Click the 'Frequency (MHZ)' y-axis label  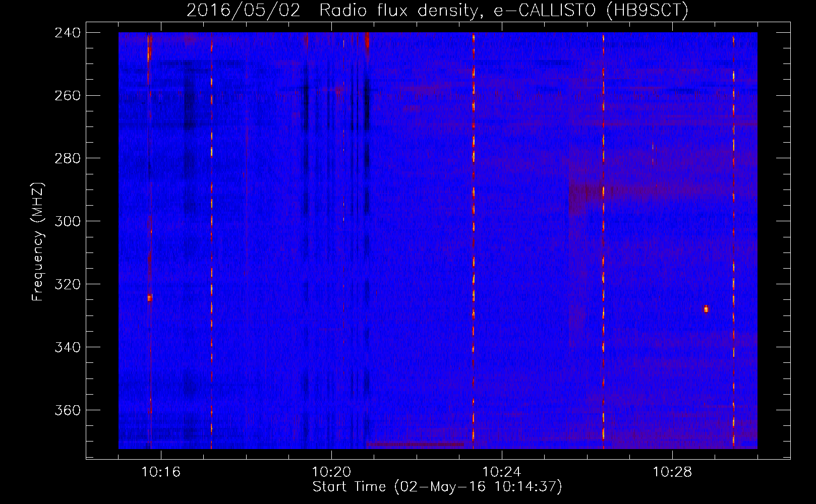tap(38, 242)
